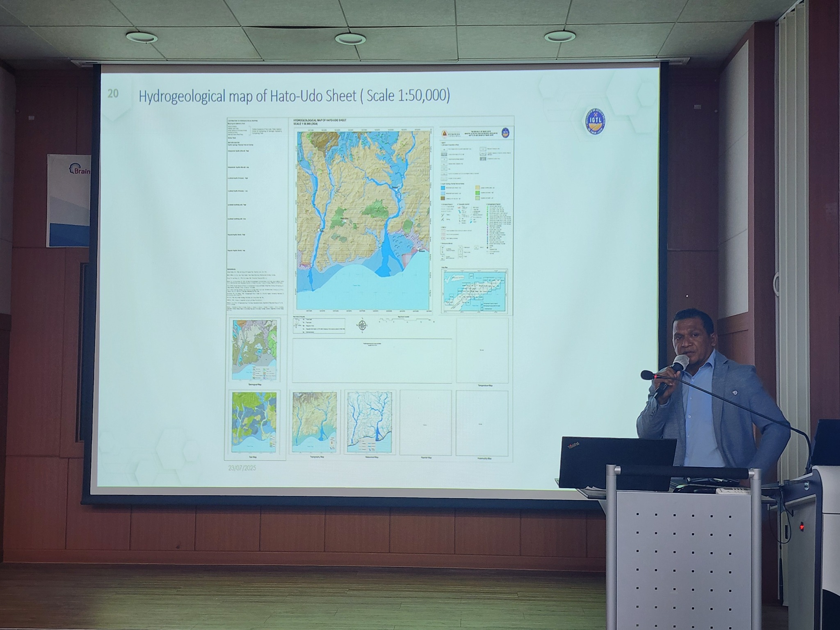Open the Geological Map thumbnail
The height and width of the screenshot is (630, 840).
click(x=255, y=350)
